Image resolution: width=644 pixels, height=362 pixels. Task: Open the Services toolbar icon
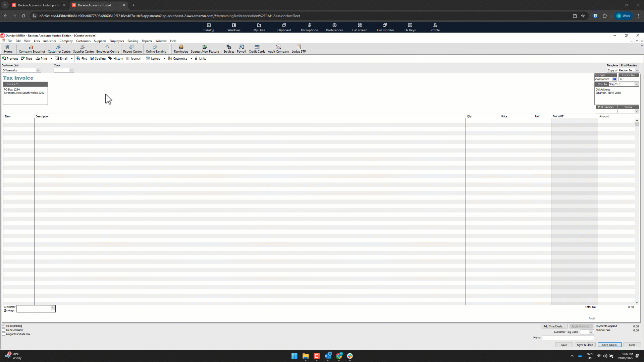coord(229,49)
